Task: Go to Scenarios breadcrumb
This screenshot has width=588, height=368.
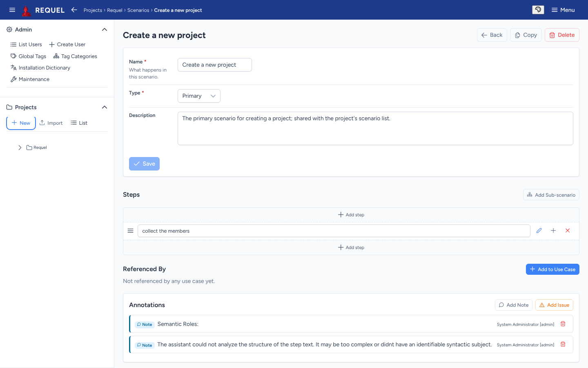Action: tap(138, 10)
